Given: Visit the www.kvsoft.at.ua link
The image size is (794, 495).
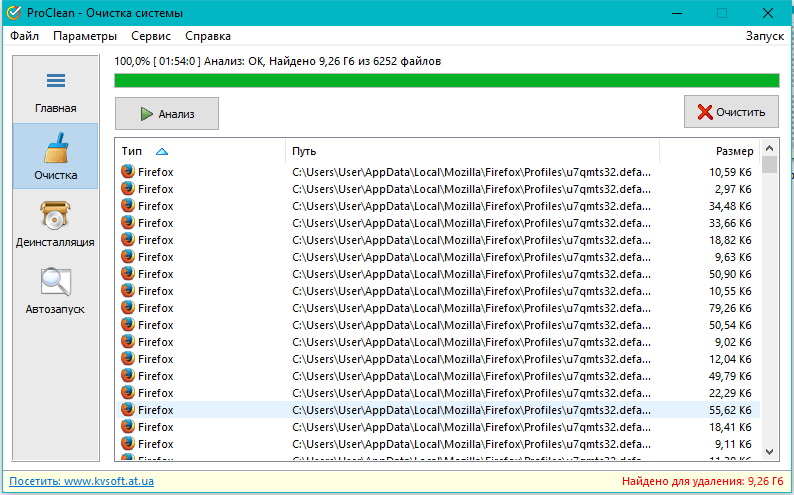Looking at the screenshot, I should pos(82,481).
